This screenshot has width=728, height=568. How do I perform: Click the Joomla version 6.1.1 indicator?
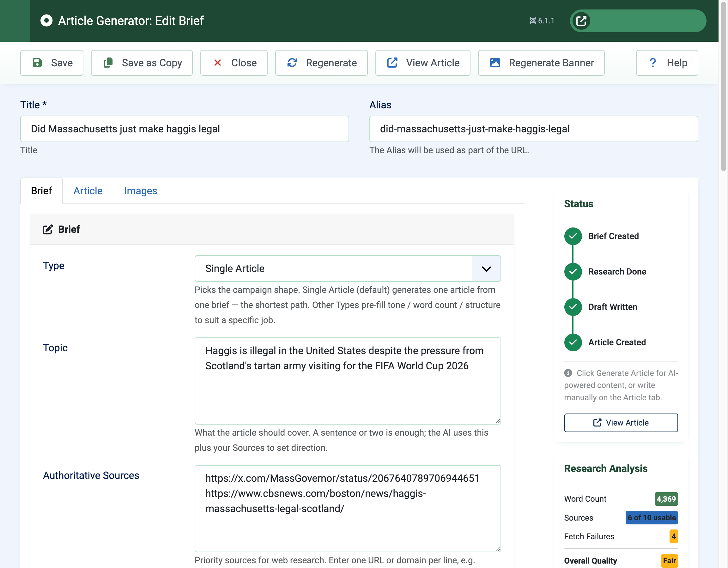pos(542,21)
